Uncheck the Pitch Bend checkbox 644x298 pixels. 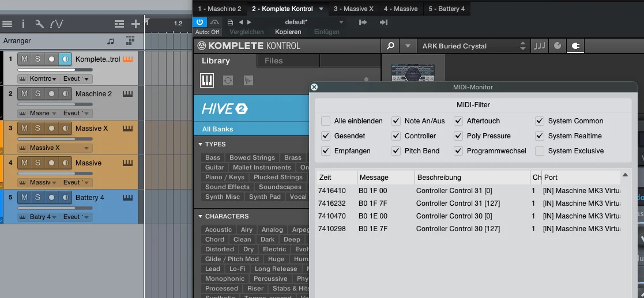point(396,151)
